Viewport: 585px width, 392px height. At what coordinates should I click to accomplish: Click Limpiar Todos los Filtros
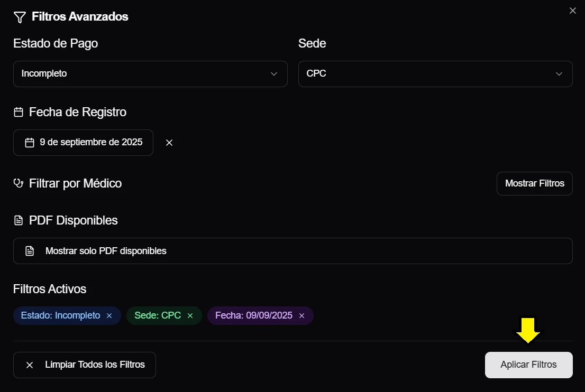click(85, 365)
